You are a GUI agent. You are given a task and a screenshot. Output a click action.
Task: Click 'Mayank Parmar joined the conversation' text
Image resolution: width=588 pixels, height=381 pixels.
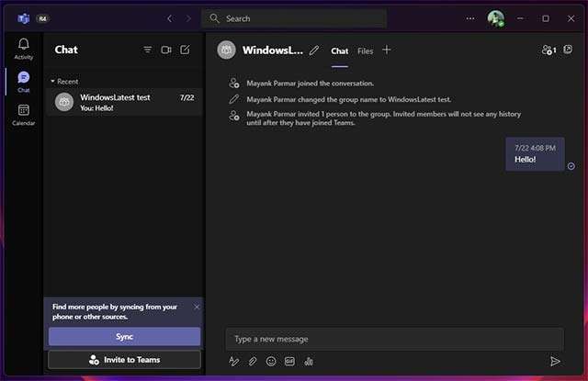point(311,84)
